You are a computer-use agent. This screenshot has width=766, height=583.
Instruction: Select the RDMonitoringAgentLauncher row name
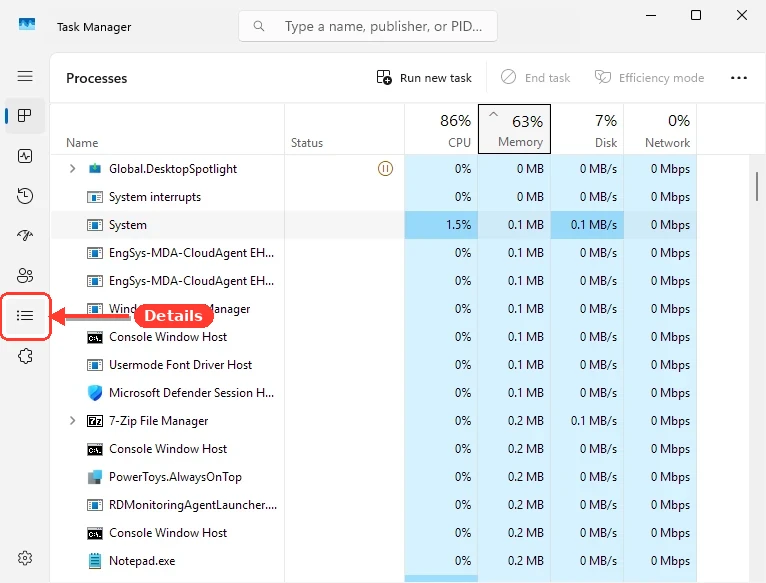coord(193,505)
